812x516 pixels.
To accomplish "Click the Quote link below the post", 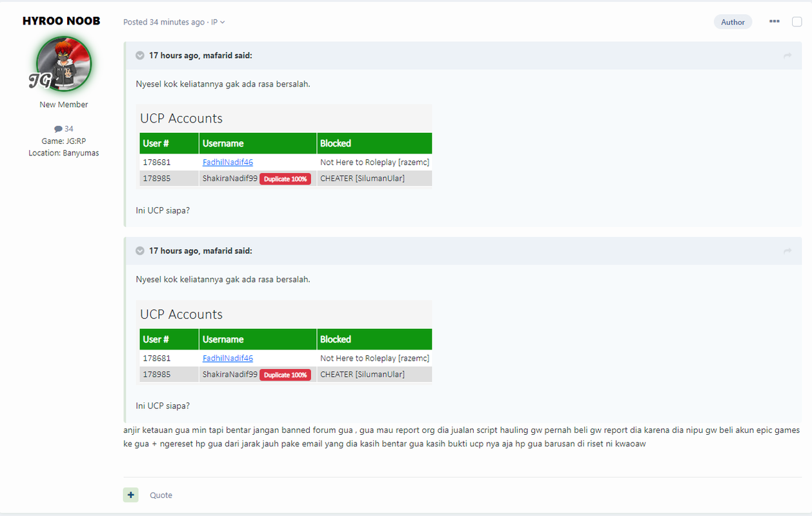I will pos(161,495).
